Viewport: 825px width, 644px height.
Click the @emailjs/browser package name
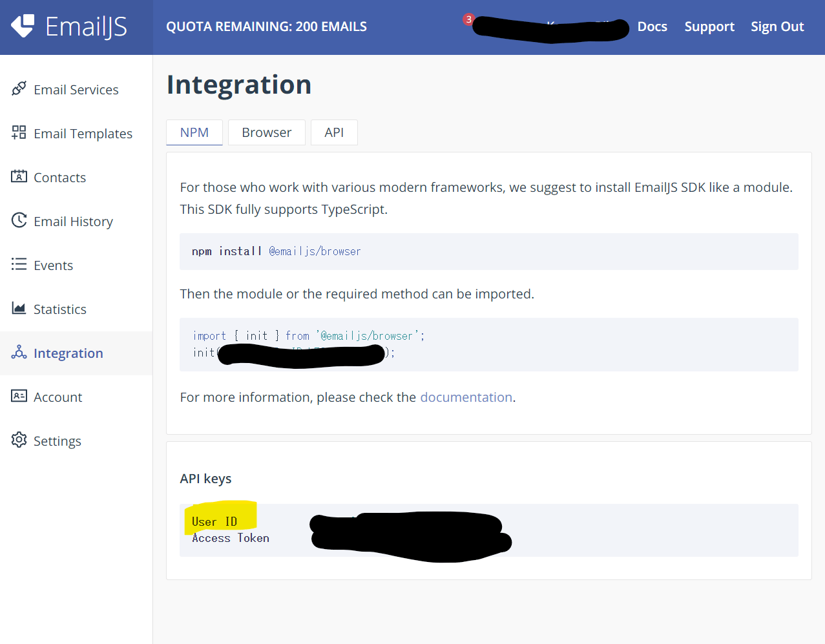pos(315,251)
